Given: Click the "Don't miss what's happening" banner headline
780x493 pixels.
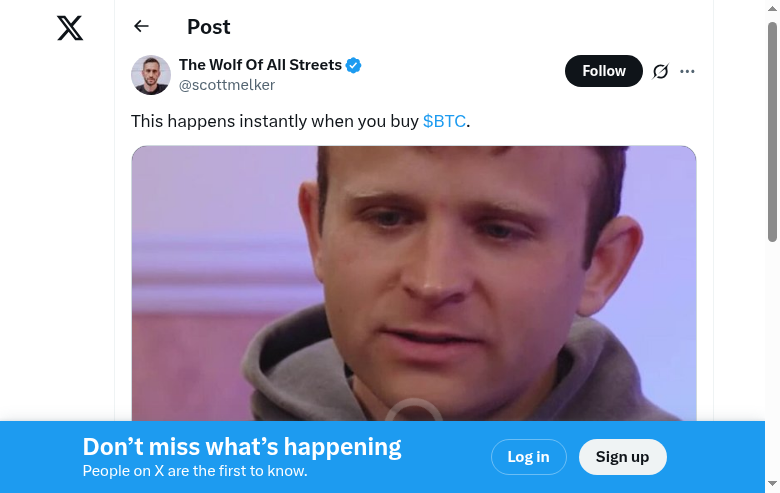Looking at the screenshot, I should pos(242,447).
